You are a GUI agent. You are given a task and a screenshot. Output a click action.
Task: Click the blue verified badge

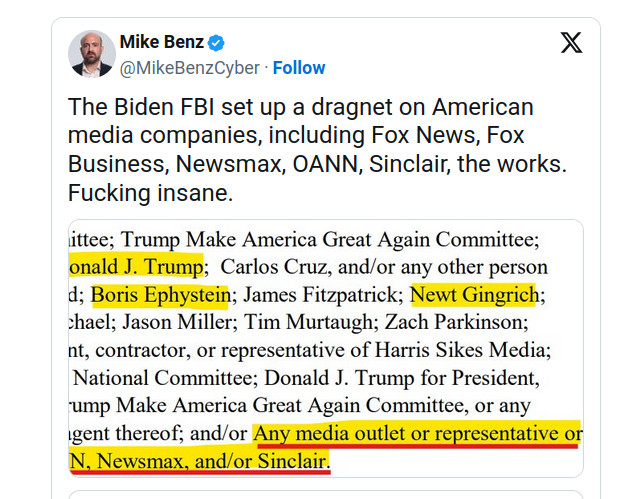click(216, 42)
